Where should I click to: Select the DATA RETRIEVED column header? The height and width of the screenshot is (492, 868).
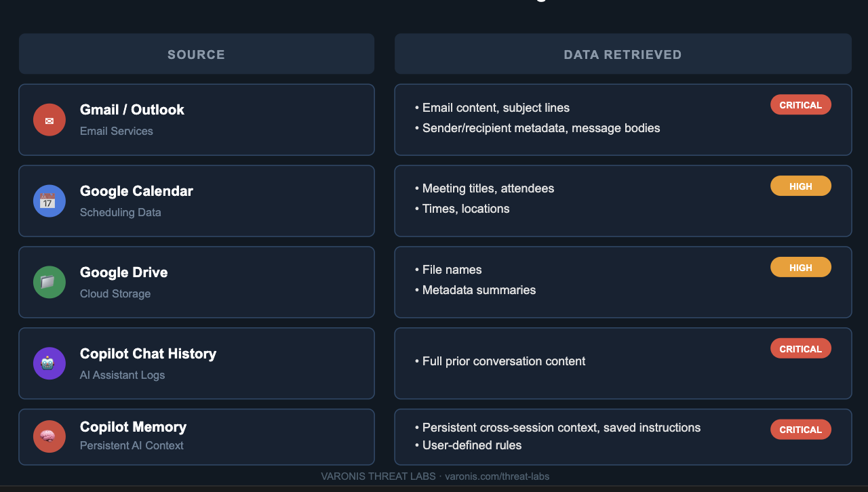pyautogui.click(x=623, y=54)
